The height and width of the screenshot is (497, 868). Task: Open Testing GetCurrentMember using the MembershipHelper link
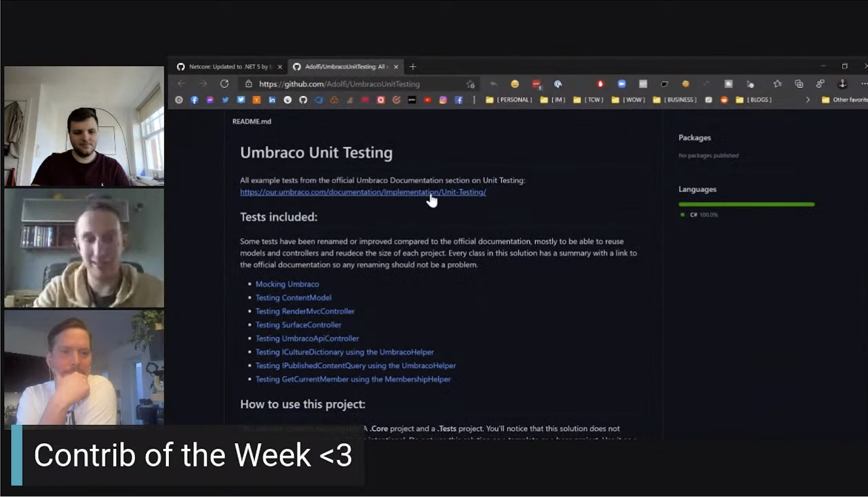click(353, 379)
